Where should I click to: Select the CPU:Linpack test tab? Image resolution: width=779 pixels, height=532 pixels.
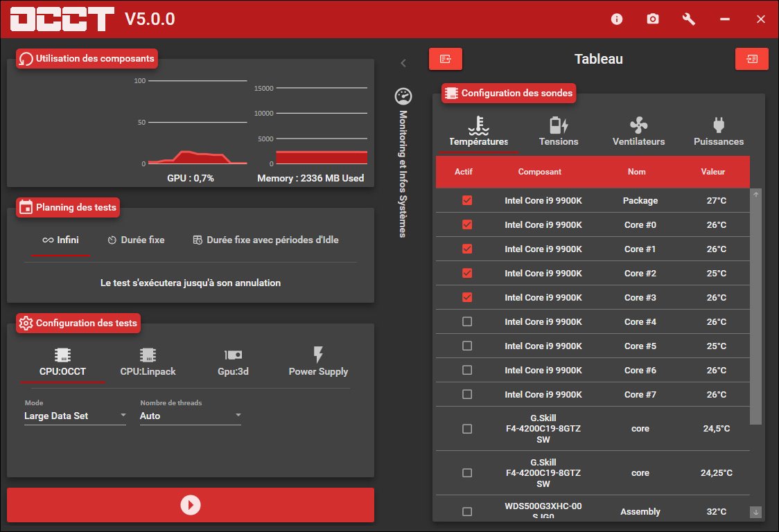(x=148, y=362)
